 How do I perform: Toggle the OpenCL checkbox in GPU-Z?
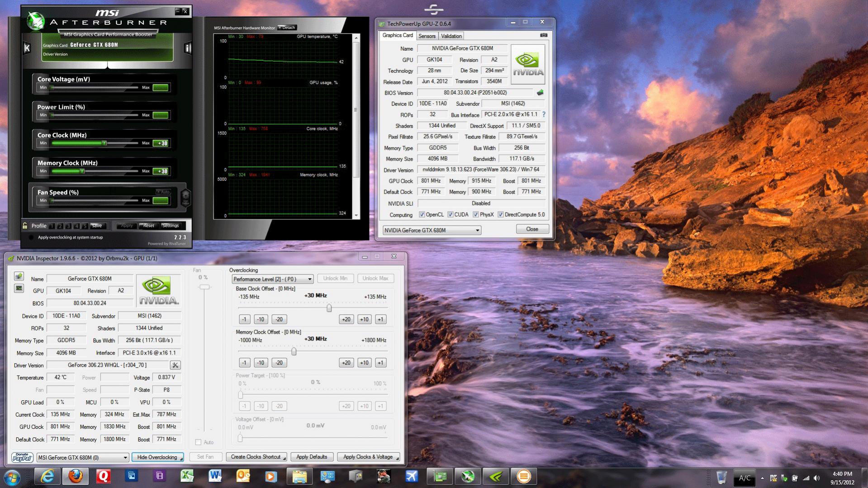pyautogui.click(x=422, y=214)
